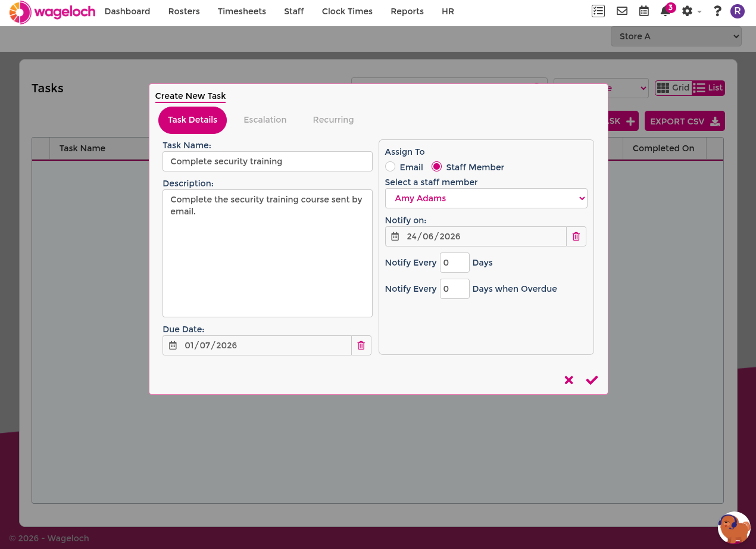
Task: Open the Dashboard menu
Action: (127, 11)
